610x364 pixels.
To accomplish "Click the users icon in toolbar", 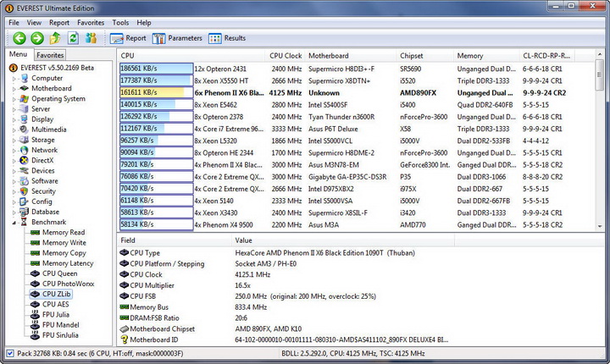I will [x=91, y=38].
